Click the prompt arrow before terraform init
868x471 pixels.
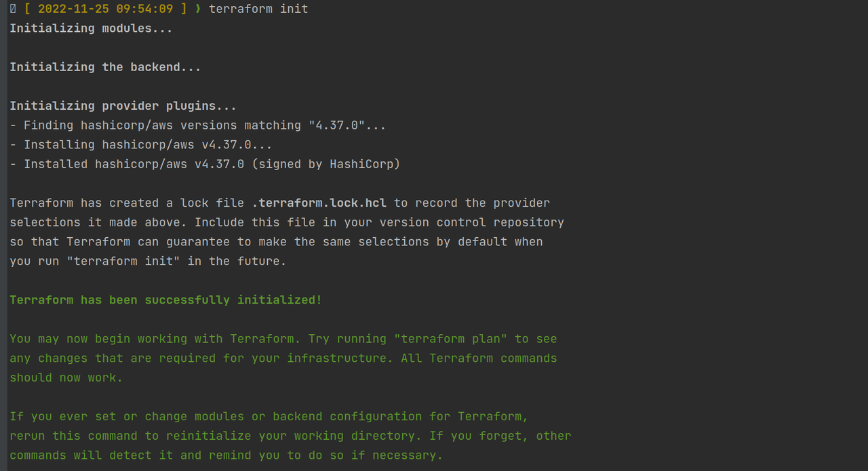(198, 9)
